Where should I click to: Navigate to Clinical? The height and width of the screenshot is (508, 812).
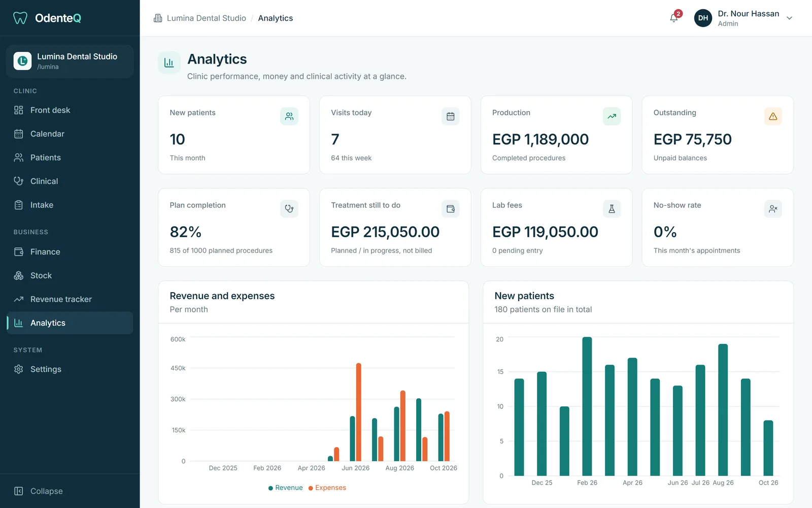click(70, 181)
